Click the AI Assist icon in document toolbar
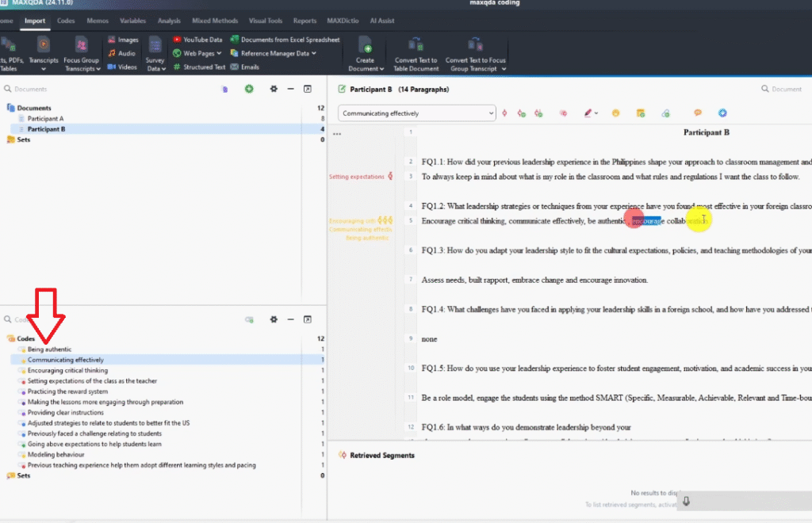 point(722,113)
